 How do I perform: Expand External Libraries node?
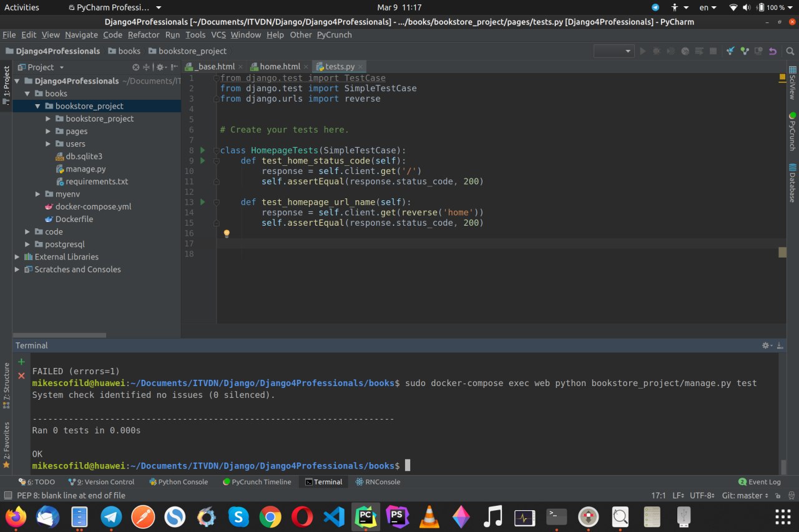17,257
